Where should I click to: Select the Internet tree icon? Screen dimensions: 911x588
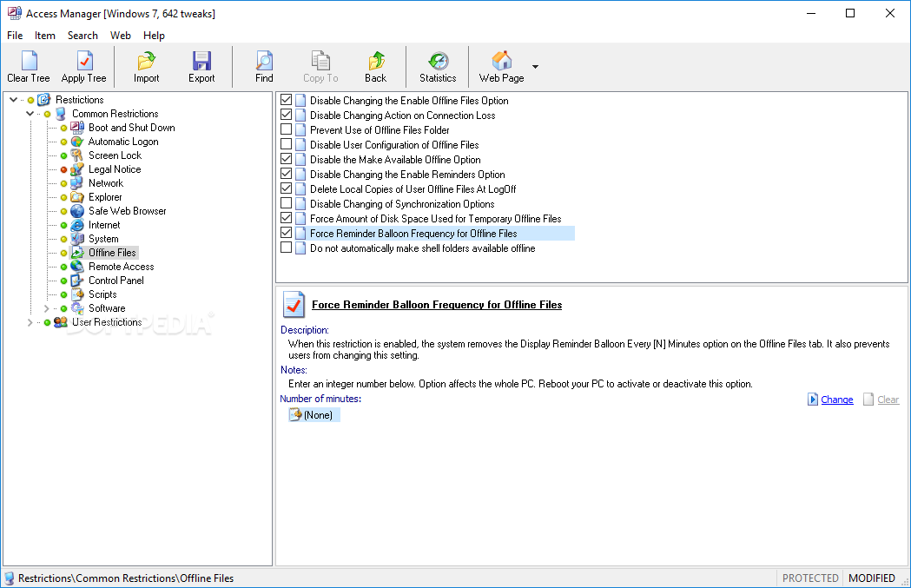tap(77, 225)
